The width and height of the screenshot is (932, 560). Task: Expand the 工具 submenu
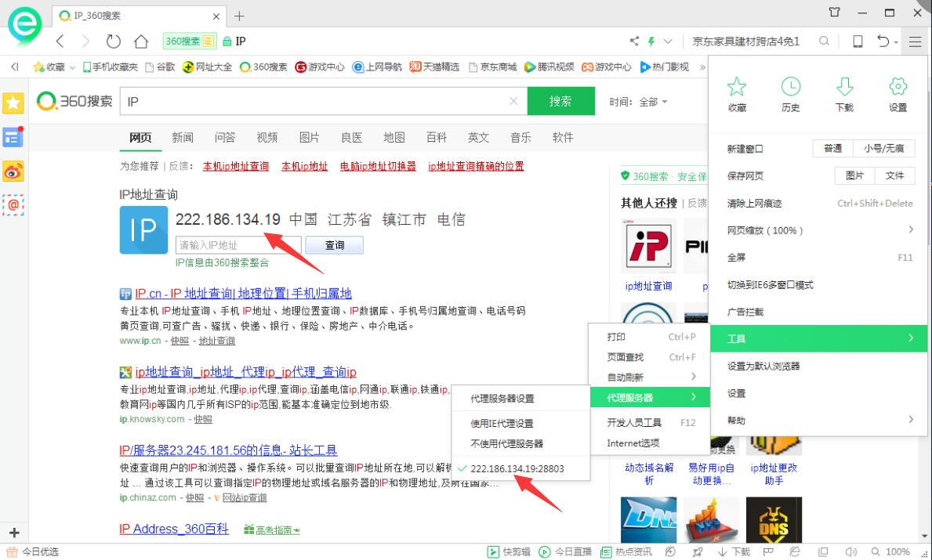click(x=819, y=338)
